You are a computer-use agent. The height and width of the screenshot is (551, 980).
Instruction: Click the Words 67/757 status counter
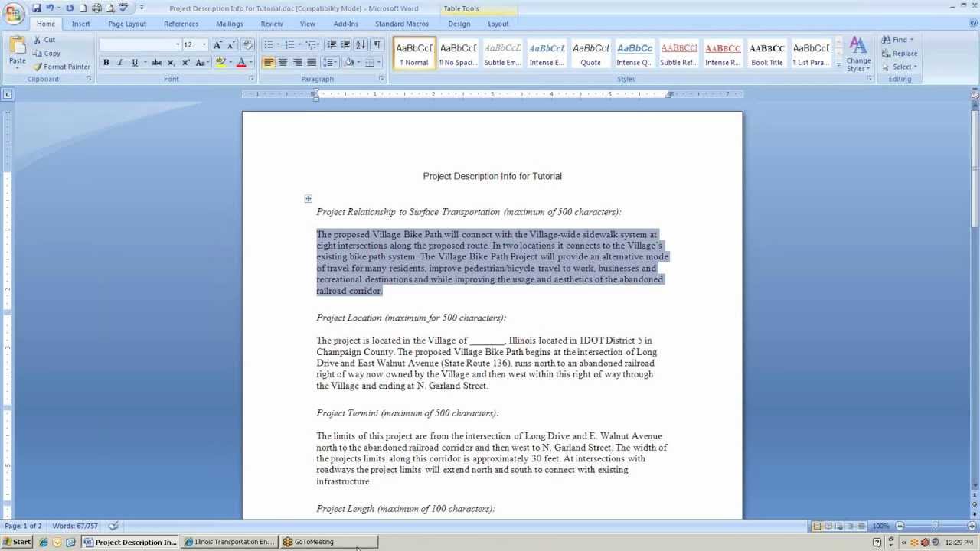coord(75,527)
